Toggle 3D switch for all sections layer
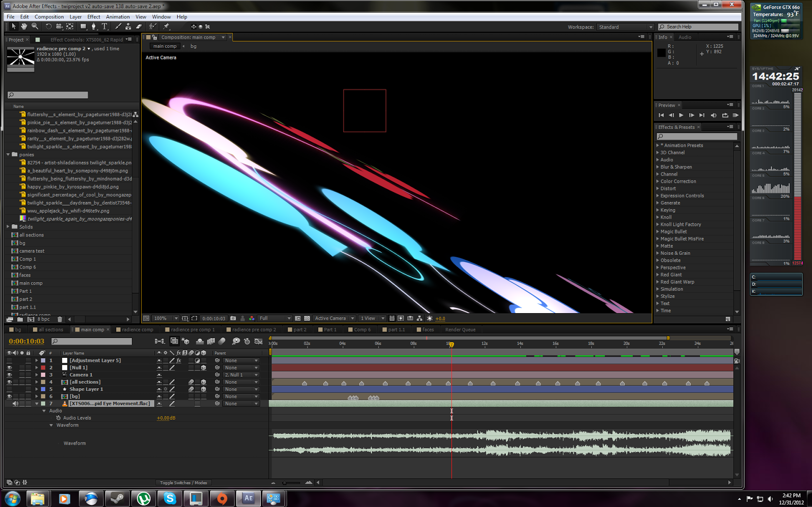Image resolution: width=812 pixels, height=507 pixels. [204, 382]
